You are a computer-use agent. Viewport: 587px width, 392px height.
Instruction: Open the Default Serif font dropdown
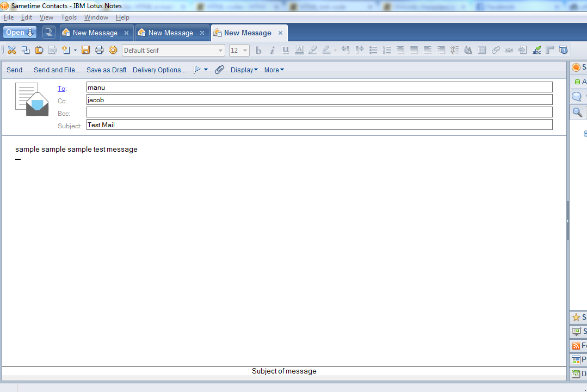tap(220, 50)
